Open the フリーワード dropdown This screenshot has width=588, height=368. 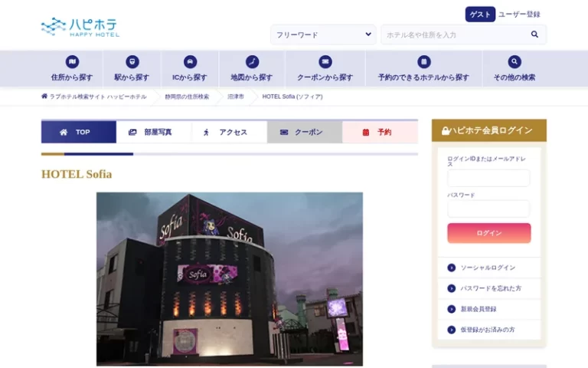pos(323,34)
